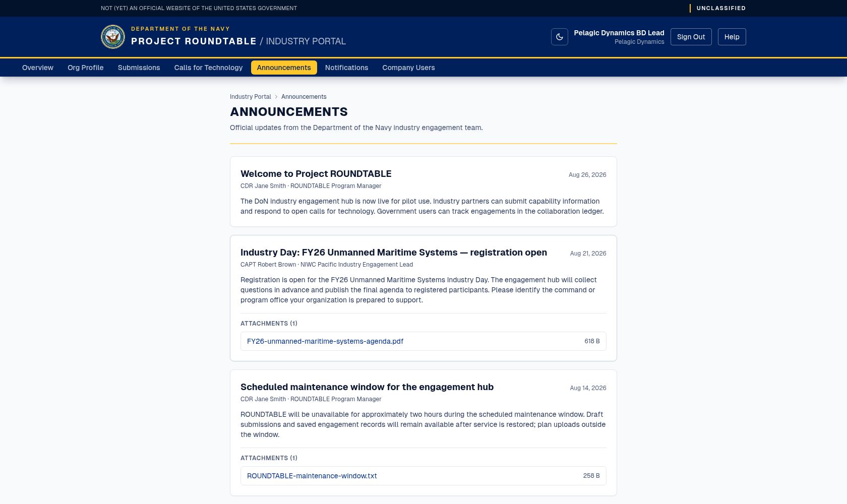Click the breadcrumb chevron separator
Screen dimensions: 847x504
click(276, 97)
